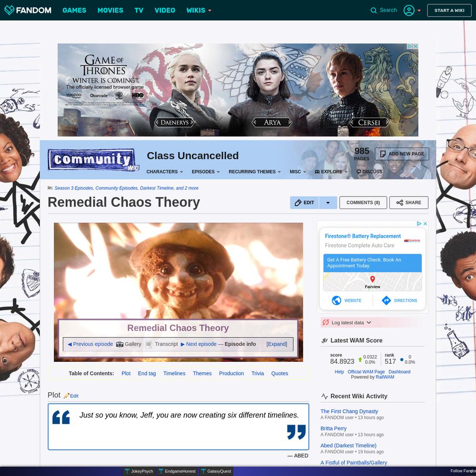Click the map pin for Fairview
This screenshot has height=476, width=476.
(x=373, y=279)
